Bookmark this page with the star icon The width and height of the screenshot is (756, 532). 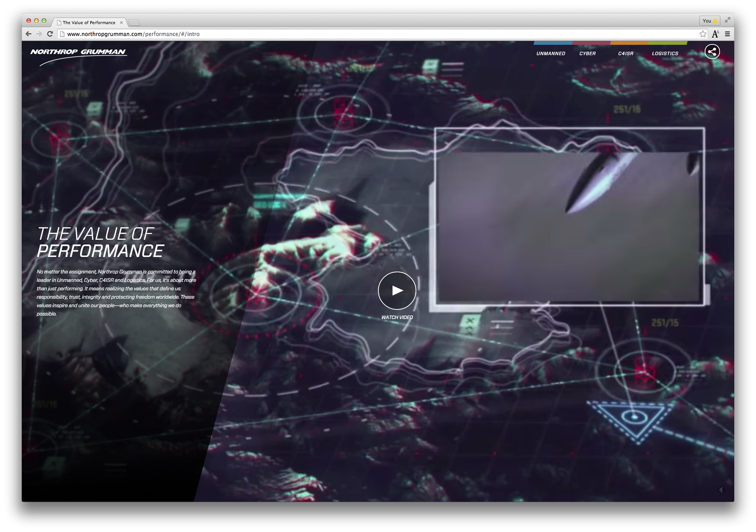coord(703,34)
